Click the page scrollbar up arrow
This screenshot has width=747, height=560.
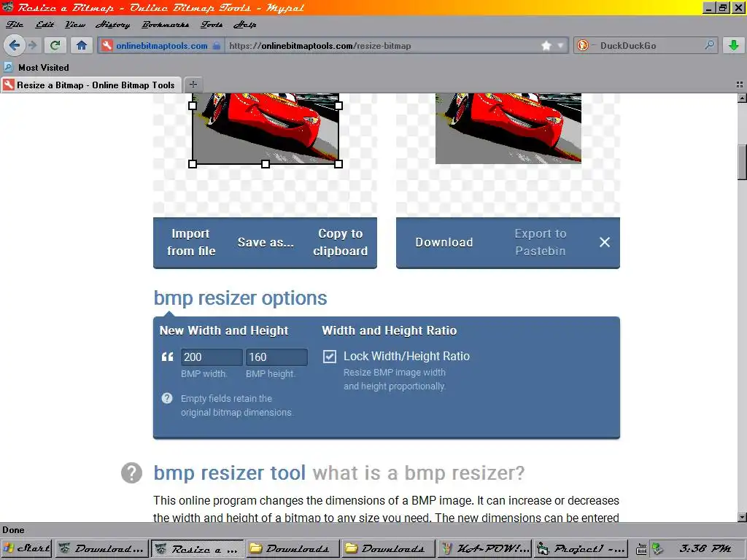pyautogui.click(x=742, y=98)
